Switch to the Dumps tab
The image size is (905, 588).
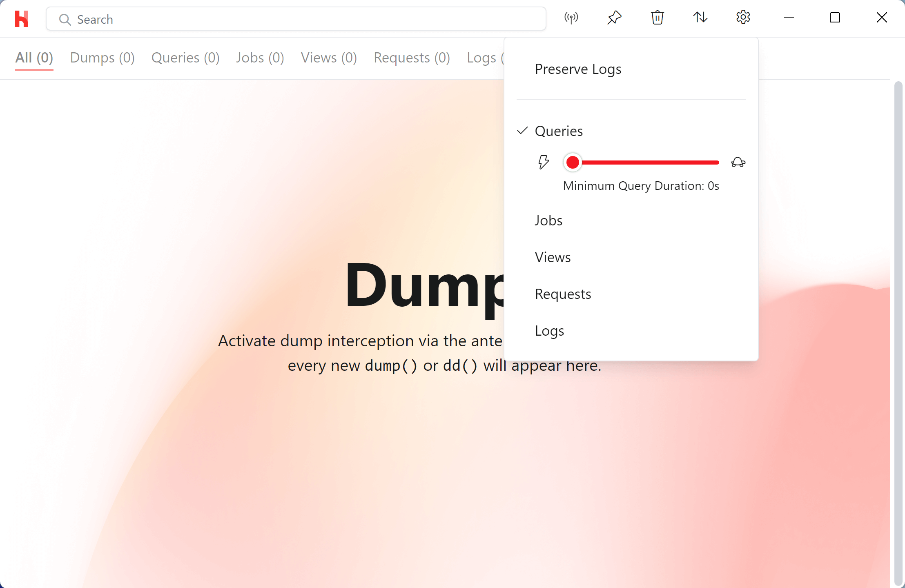tap(102, 58)
